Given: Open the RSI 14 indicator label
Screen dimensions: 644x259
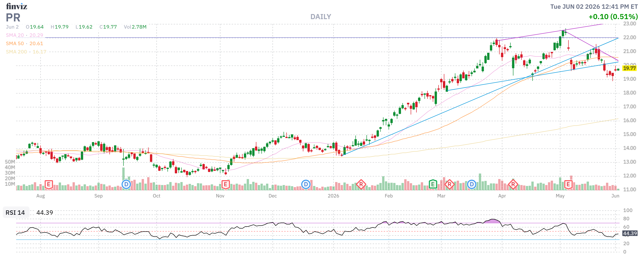Looking at the screenshot, I should tap(15, 212).
